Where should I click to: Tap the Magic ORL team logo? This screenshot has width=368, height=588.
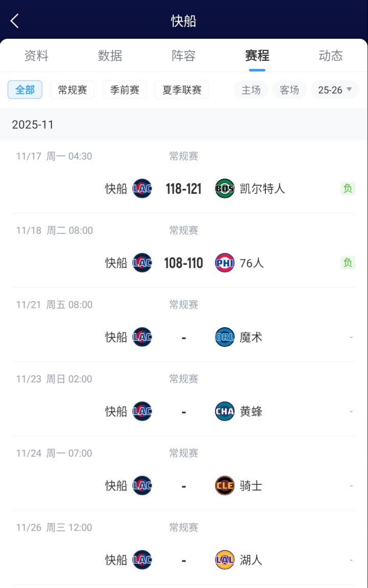[225, 337]
